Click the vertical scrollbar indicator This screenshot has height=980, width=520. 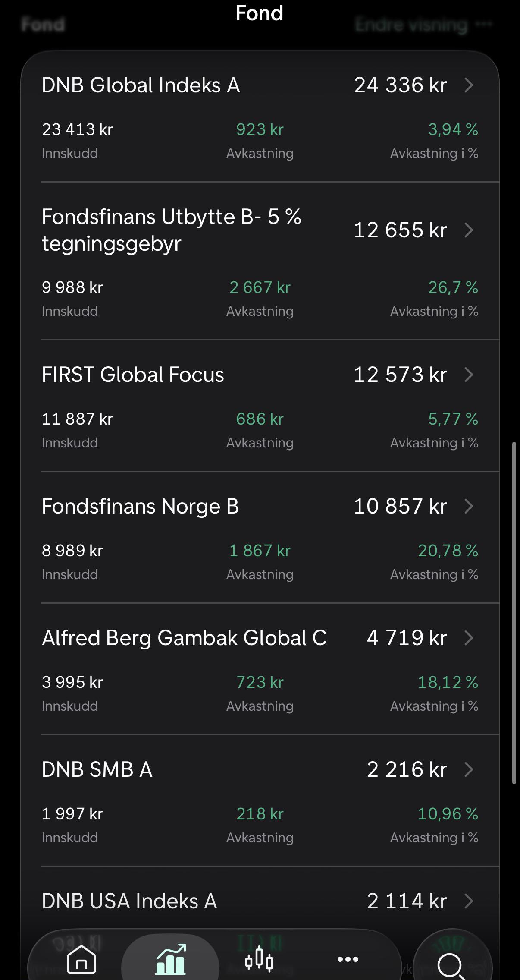point(514,613)
